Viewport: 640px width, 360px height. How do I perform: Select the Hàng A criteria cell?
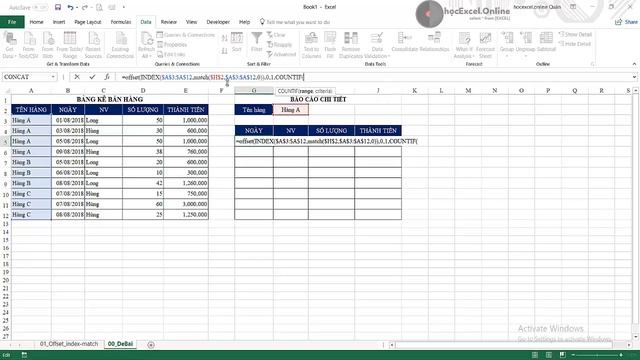(x=291, y=109)
